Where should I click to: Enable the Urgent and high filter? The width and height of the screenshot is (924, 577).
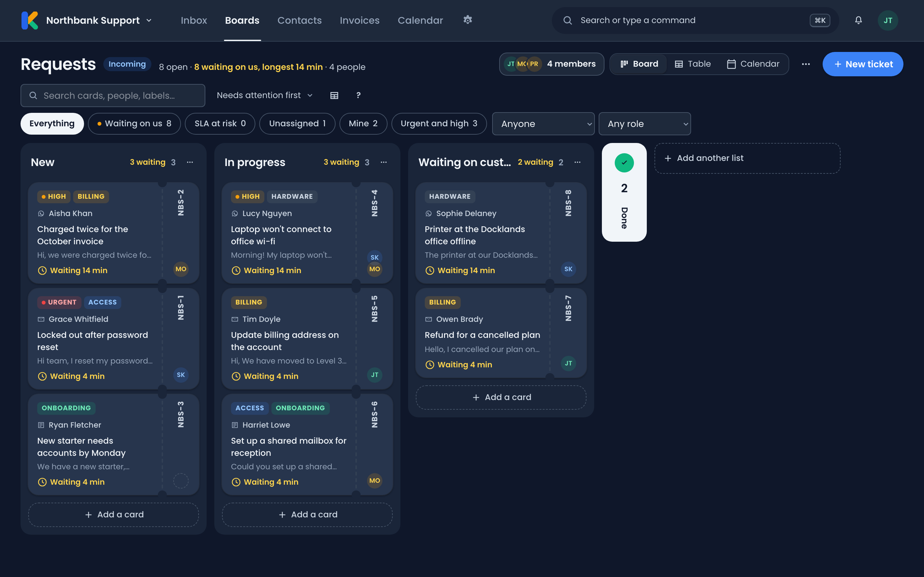[439, 124]
